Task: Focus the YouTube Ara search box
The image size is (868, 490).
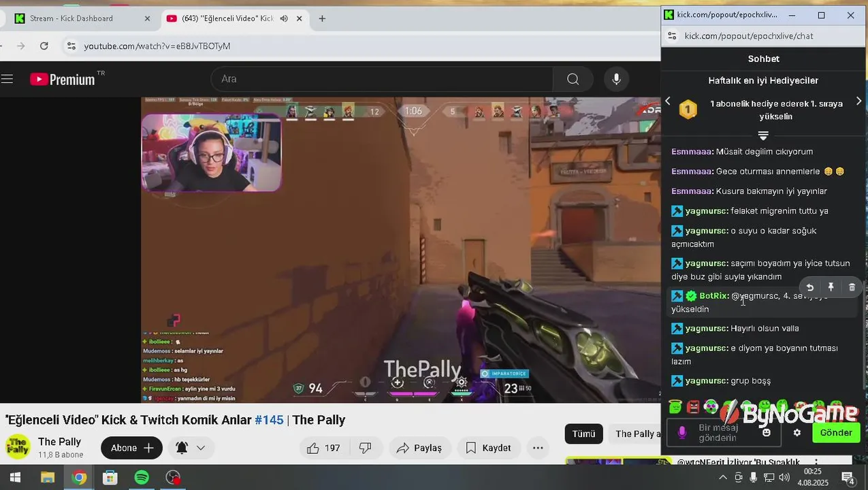Action: pyautogui.click(x=381, y=79)
